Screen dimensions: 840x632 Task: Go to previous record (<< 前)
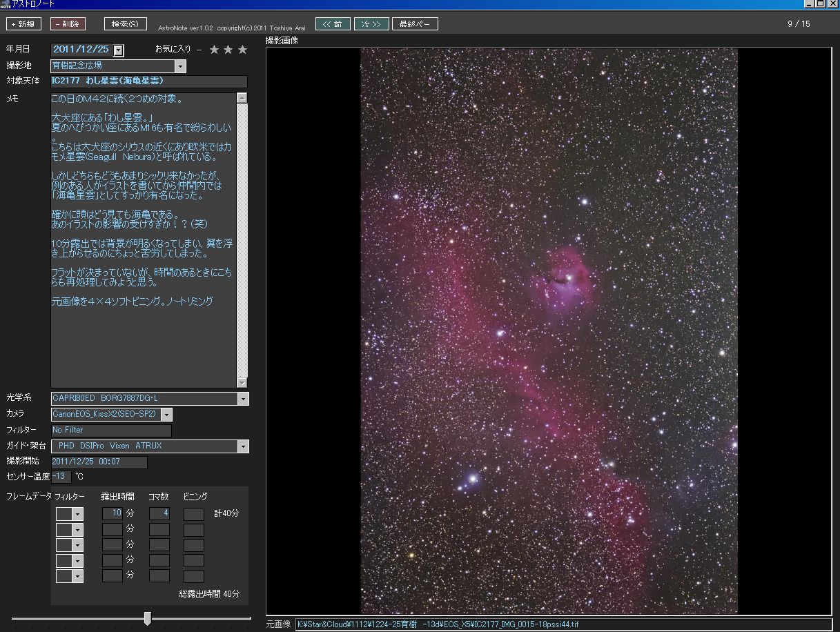tap(333, 24)
